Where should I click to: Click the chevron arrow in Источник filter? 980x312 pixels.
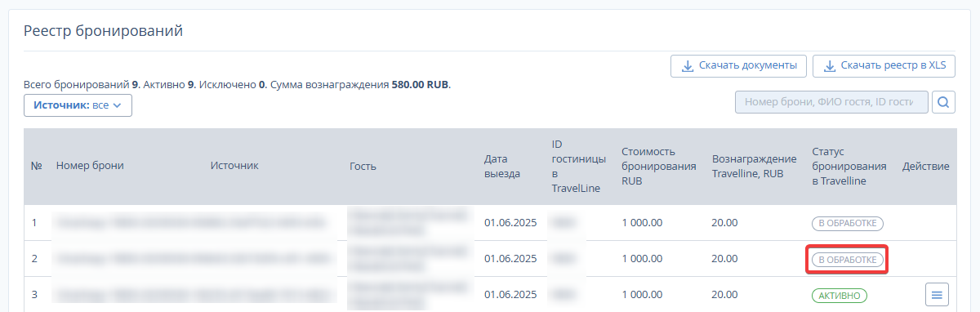click(117, 105)
